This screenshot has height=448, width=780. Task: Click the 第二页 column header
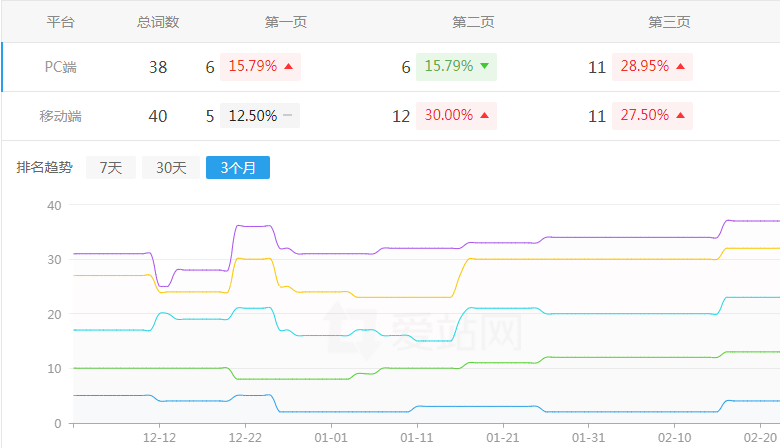[473, 22]
